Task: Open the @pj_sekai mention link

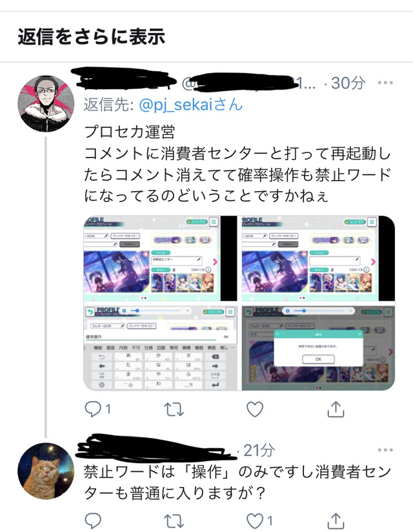Action: [191, 105]
